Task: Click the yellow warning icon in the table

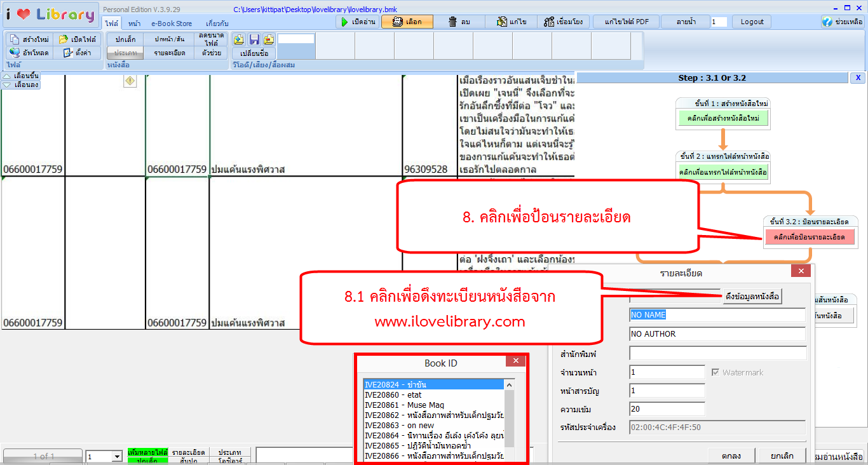Action: click(x=130, y=81)
